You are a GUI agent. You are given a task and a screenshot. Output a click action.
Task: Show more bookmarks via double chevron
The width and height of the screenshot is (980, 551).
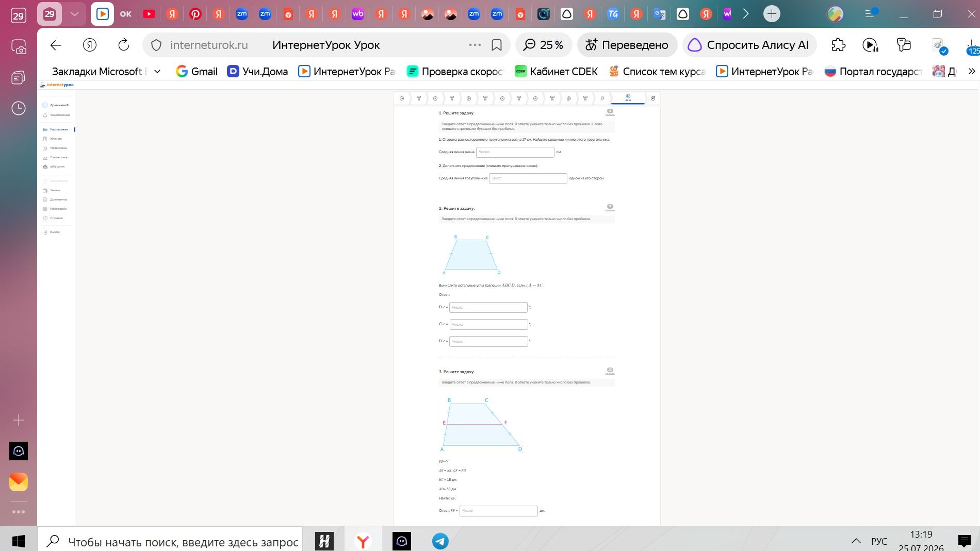[972, 71]
